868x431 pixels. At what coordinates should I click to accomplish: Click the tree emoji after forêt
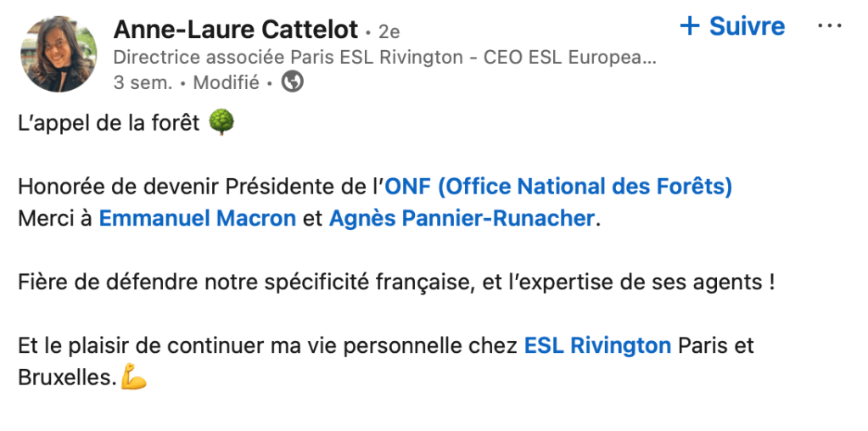click(221, 123)
